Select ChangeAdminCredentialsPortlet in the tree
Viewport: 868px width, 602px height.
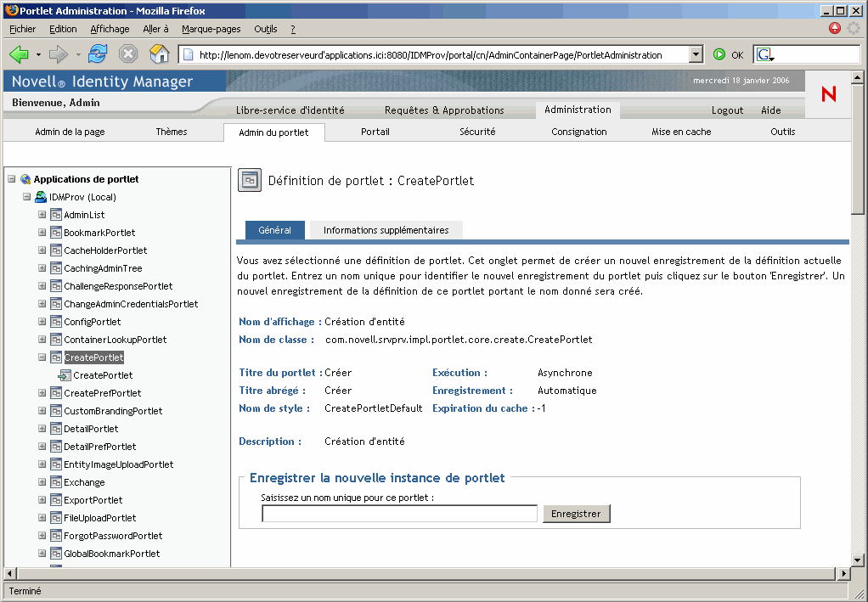pos(131,304)
